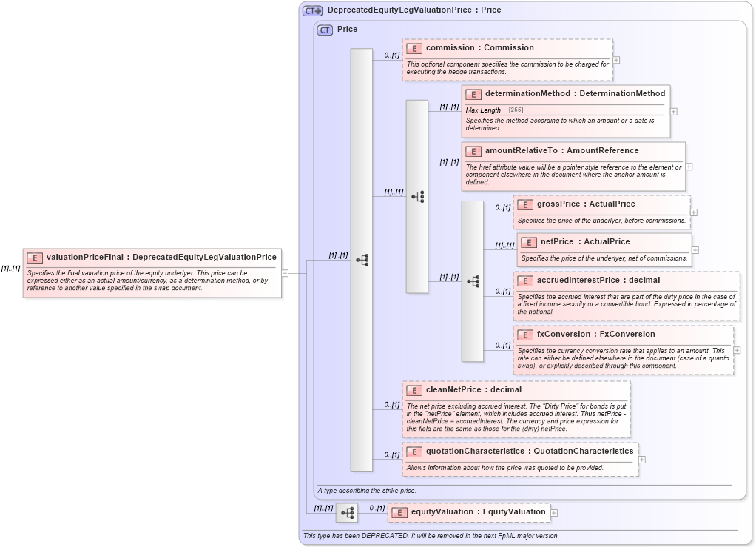Click the E icon beside grossPrice

(525, 204)
